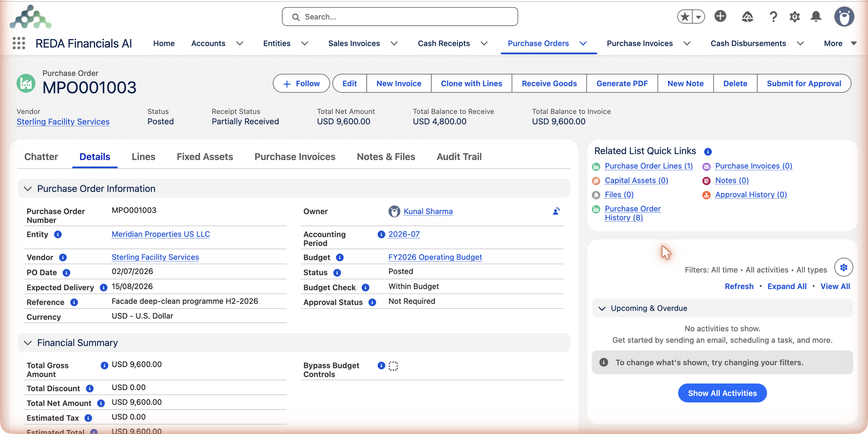Open the Notifications bell icon

pyautogui.click(x=816, y=17)
